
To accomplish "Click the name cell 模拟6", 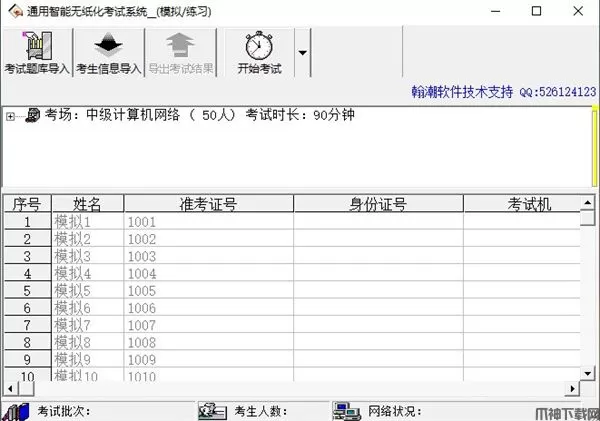I will tap(88, 308).
